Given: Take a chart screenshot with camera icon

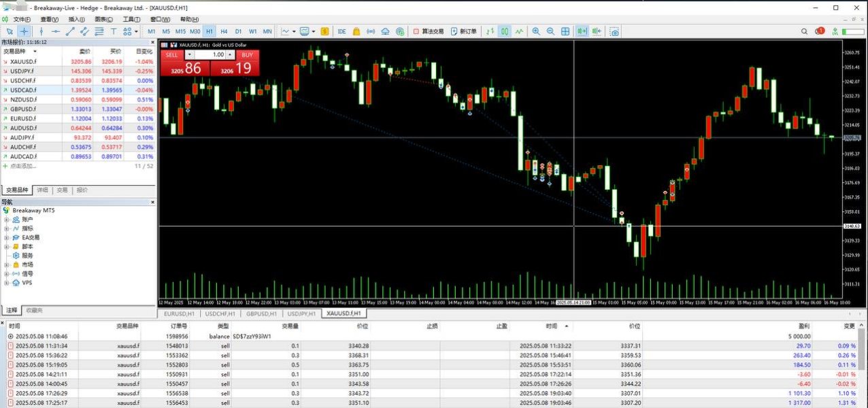Looking at the screenshot, I should 615,31.
